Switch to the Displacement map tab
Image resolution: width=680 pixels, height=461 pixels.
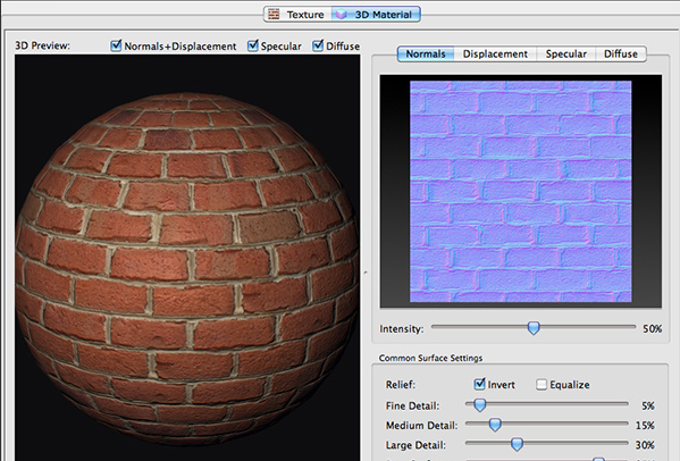point(496,54)
